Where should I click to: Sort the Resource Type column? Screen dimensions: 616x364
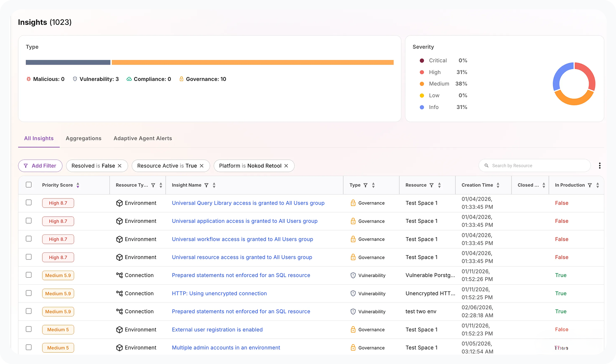click(x=161, y=185)
